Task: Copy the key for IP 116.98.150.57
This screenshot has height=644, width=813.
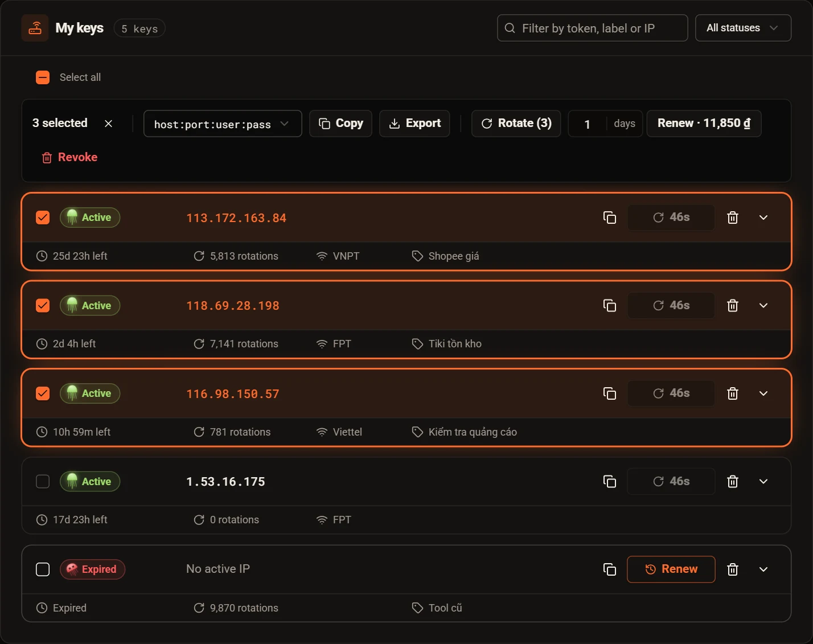Action: [x=609, y=393]
